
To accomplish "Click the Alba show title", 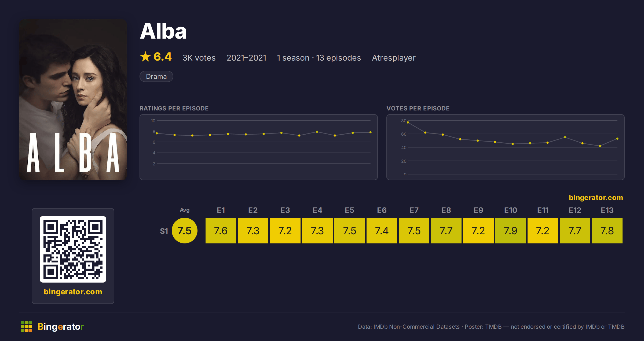I will pyautogui.click(x=163, y=31).
